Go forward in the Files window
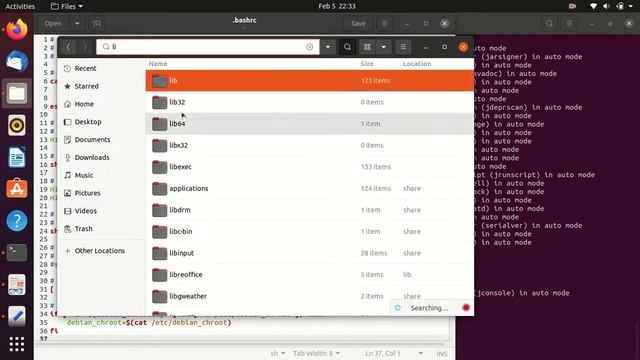This screenshot has height=360, width=640. 84,47
